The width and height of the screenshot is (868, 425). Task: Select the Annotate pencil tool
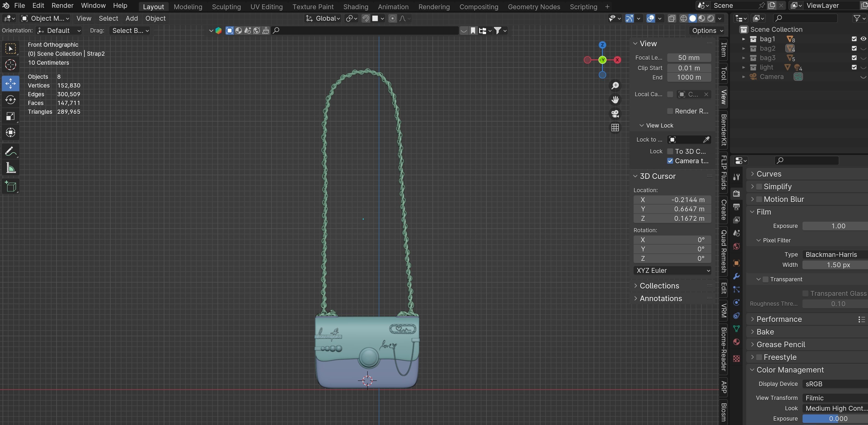10,151
